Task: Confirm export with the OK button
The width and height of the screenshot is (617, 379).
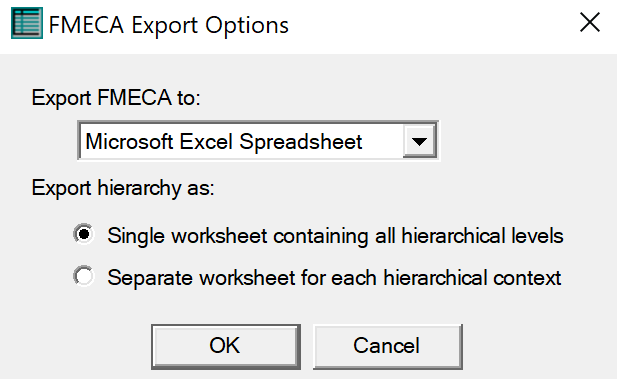Action: [x=226, y=346]
